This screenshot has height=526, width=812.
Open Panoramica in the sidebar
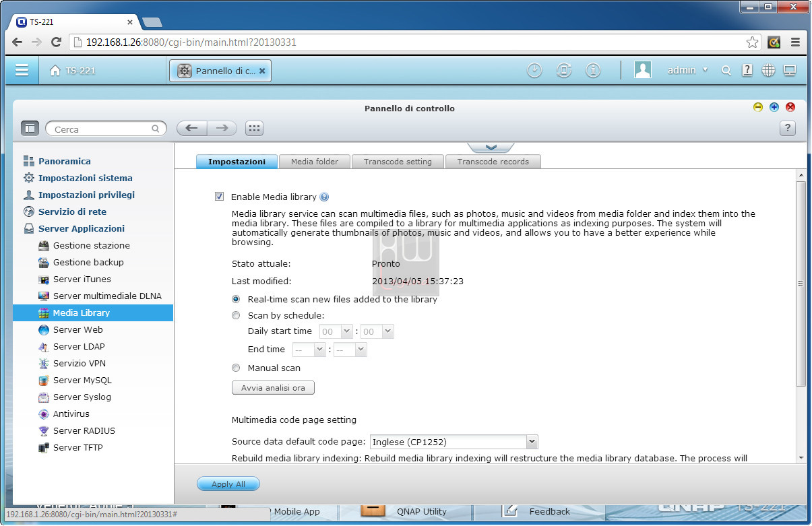click(x=64, y=161)
